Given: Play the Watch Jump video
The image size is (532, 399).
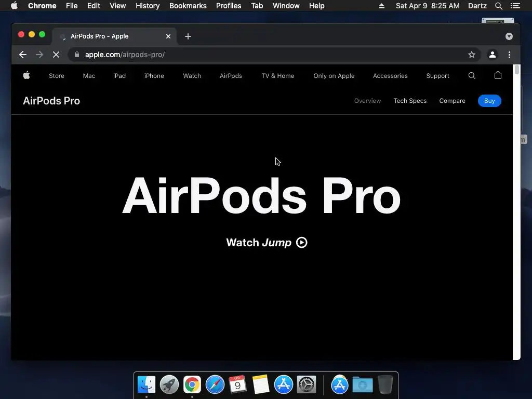Looking at the screenshot, I should click(x=267, y=243).
